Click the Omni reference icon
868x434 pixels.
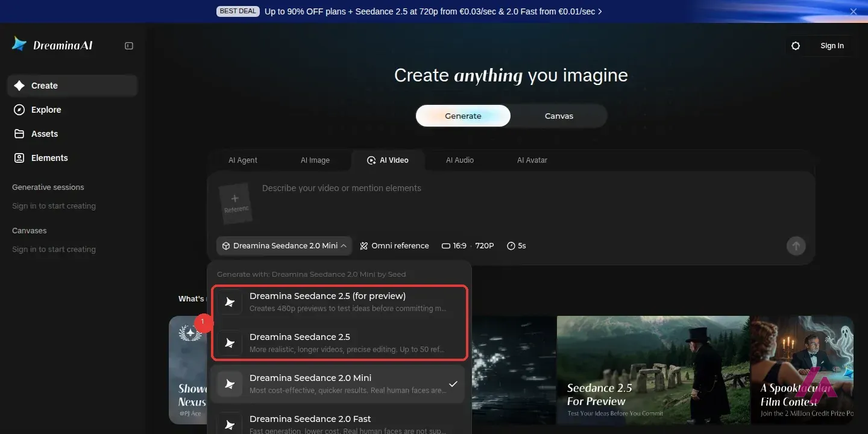click(364, 246)
